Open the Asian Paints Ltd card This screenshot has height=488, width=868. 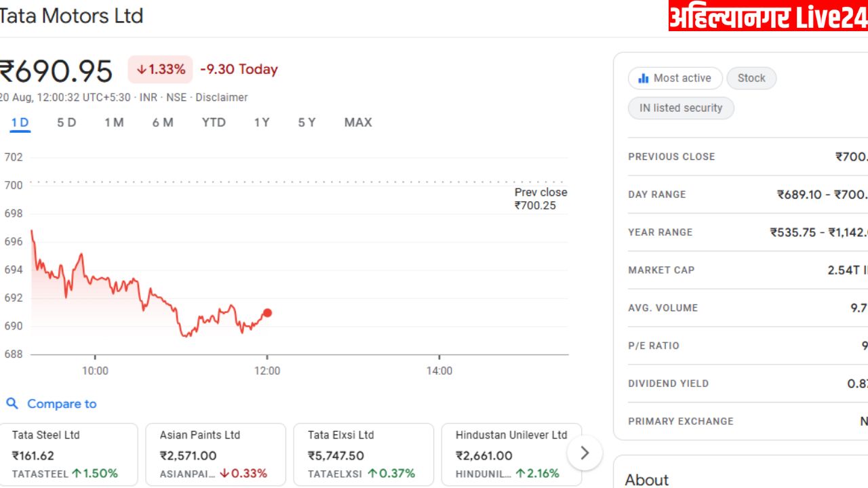[x=215, y=454]
